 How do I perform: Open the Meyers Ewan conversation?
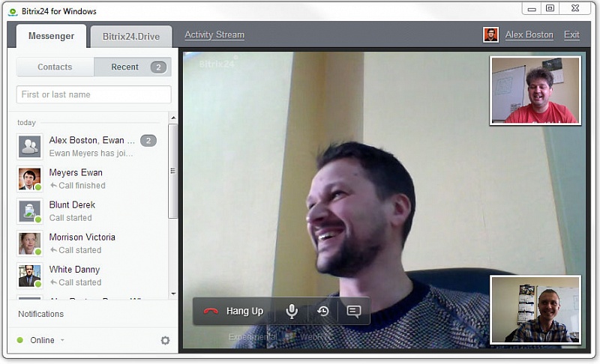(88, 179)
